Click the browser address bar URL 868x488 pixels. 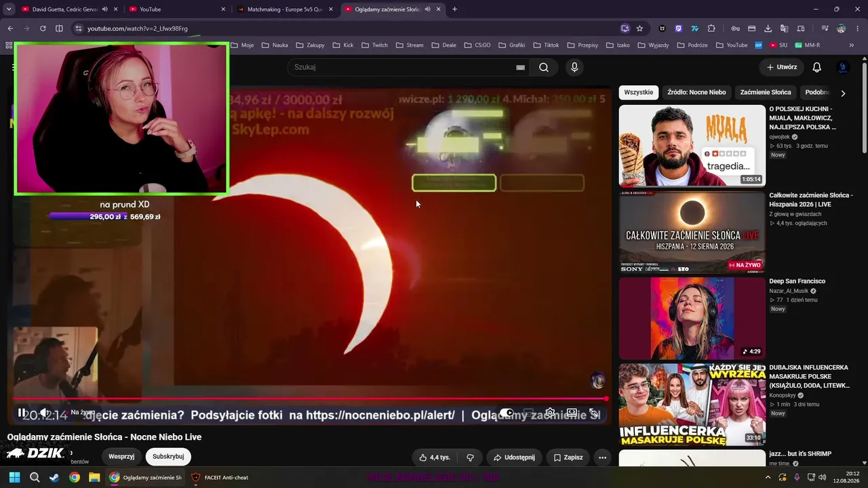click(x=138, y=28)
